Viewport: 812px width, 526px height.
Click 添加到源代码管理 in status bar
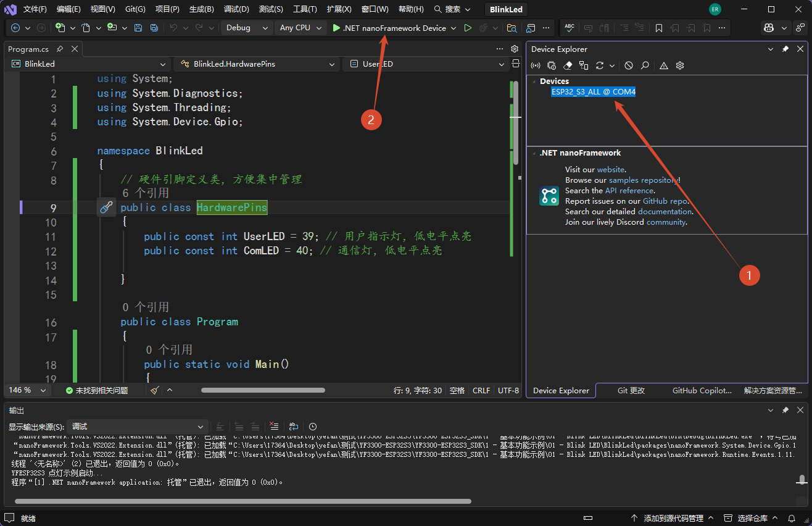click(673, 518)
